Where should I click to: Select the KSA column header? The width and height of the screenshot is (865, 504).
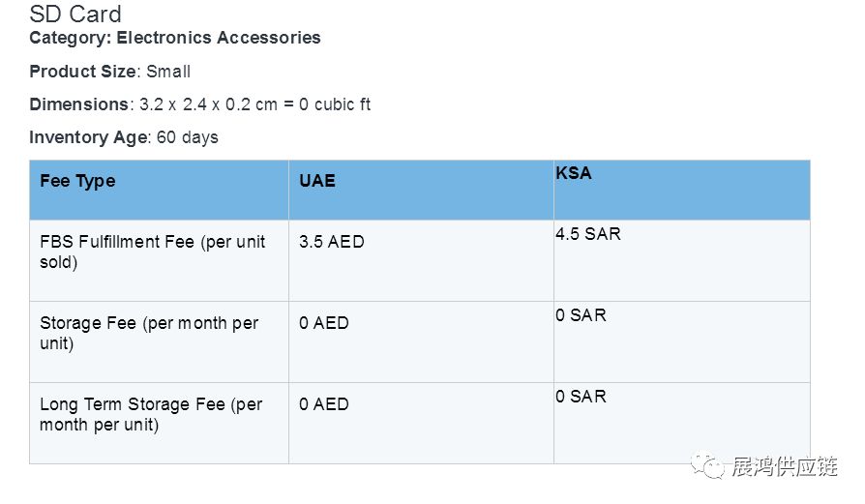pyautogui.click(x=574, y=174)
